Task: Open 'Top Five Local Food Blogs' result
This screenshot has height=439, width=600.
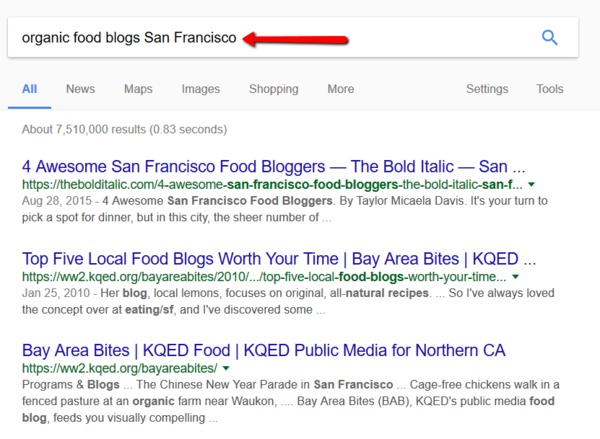Action: pyautogui.click(x=279, y=259)
